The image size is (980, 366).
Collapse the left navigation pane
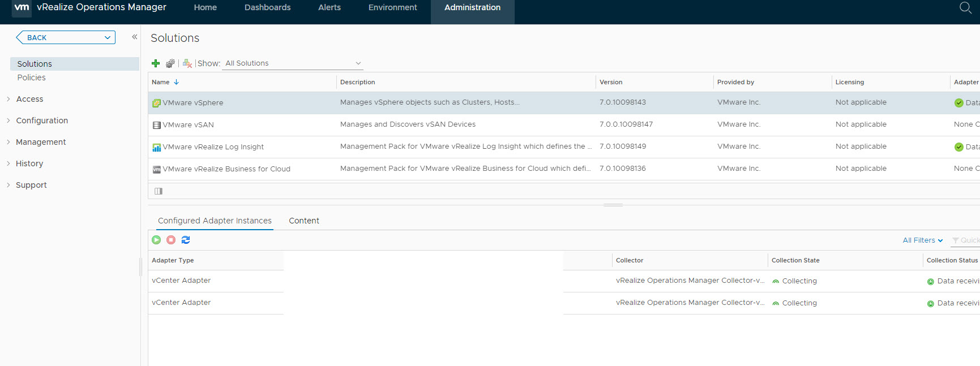click(135, 37)
